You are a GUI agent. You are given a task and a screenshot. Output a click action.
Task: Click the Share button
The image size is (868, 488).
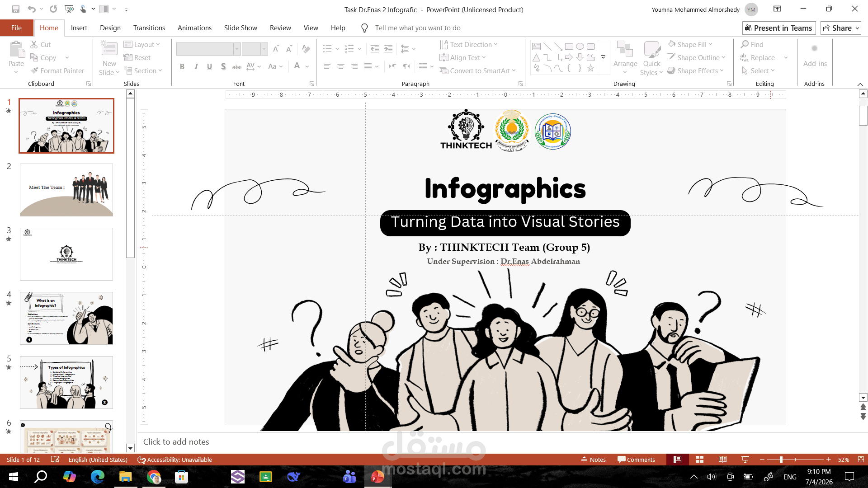point(841,28)
